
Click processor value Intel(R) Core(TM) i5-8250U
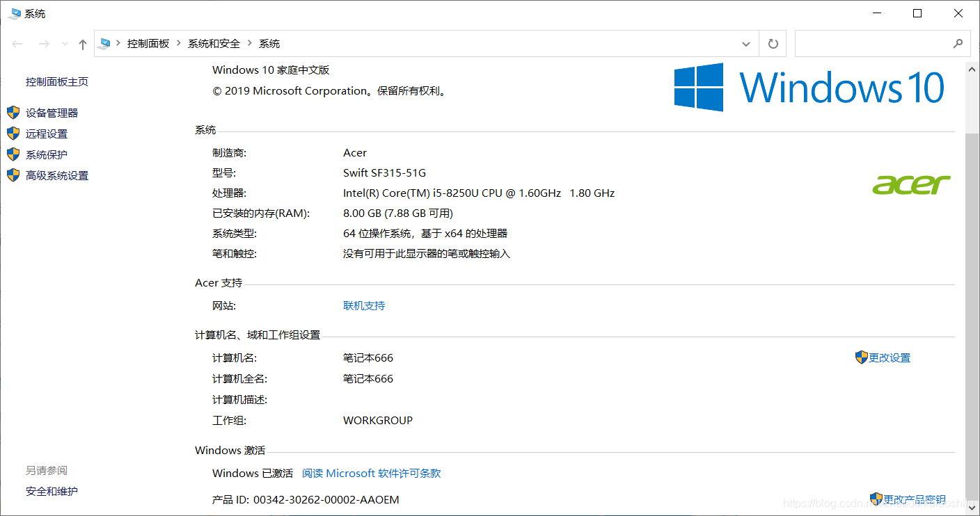[479, 193]
